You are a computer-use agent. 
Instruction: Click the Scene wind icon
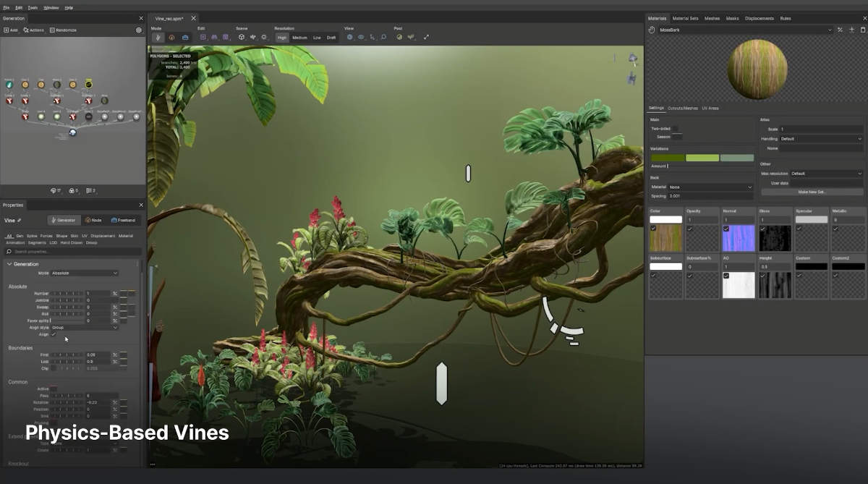pyautogui.click(x=253, y=37)
